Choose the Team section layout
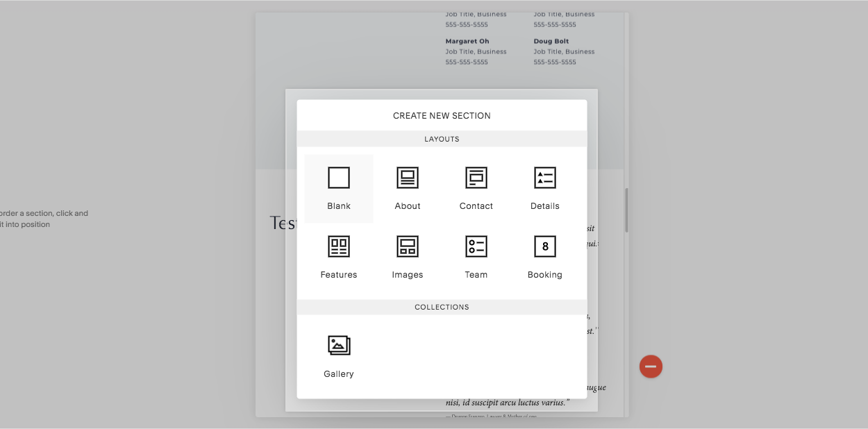This screenshot has height=429, width=868. (476, 246)
